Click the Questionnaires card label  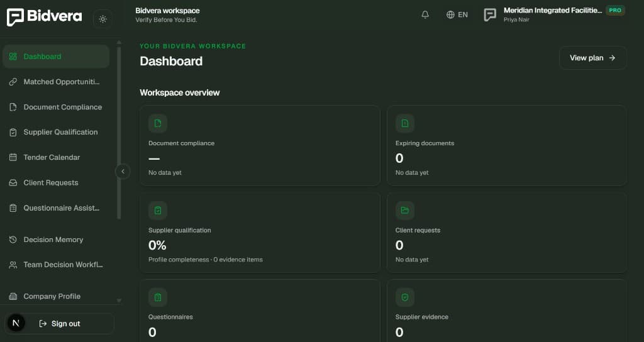tap(170, 317)
